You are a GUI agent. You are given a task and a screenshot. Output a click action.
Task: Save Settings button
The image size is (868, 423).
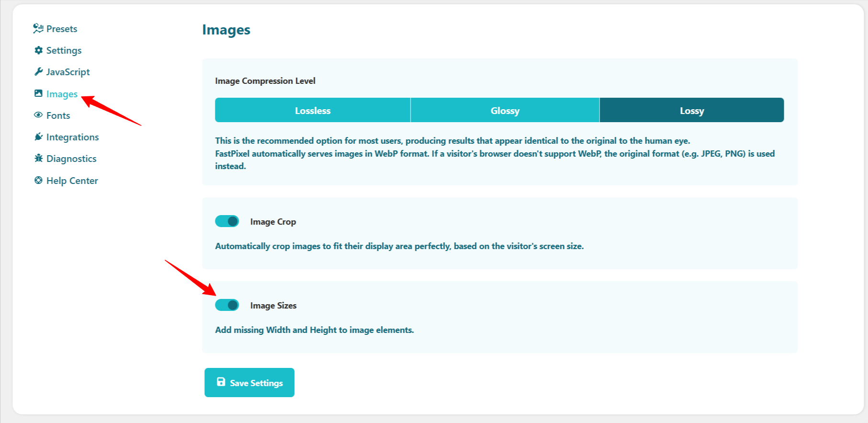click(249, 382)
